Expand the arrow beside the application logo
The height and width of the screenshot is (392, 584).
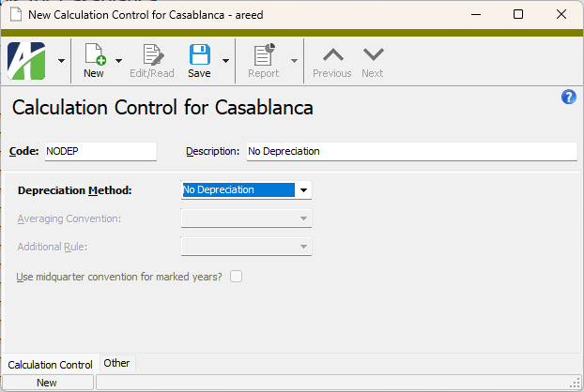coord(61,61)
